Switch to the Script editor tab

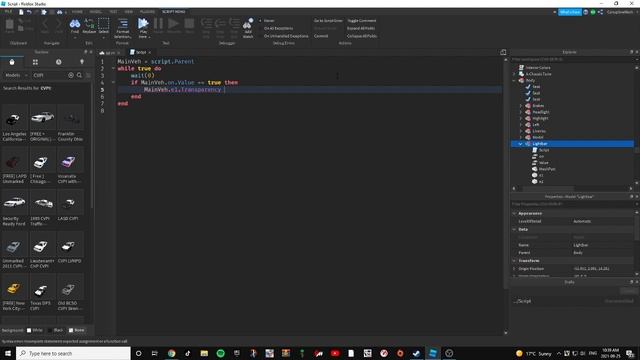[141, 52]
